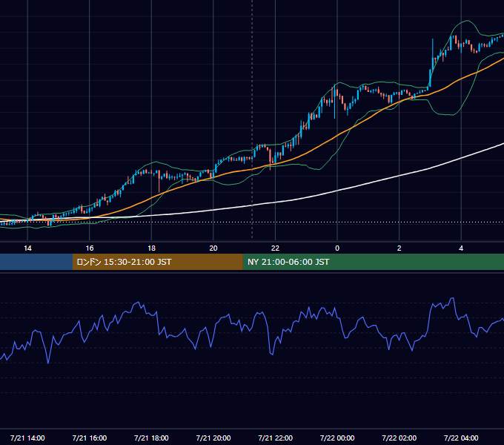The height and width of the screenshot is (445, 504).
Task: Click the "7/21 22:00" date label
Action: pos(276,438)
